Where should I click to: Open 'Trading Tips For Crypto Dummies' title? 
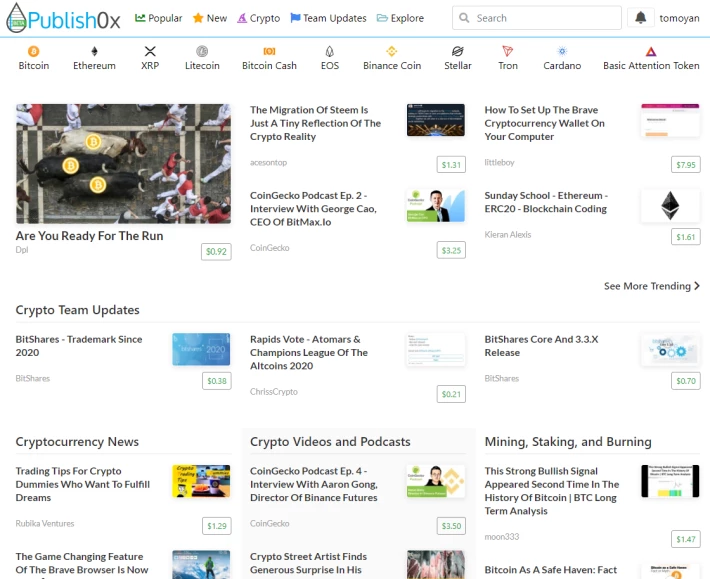tap(83, 484)
